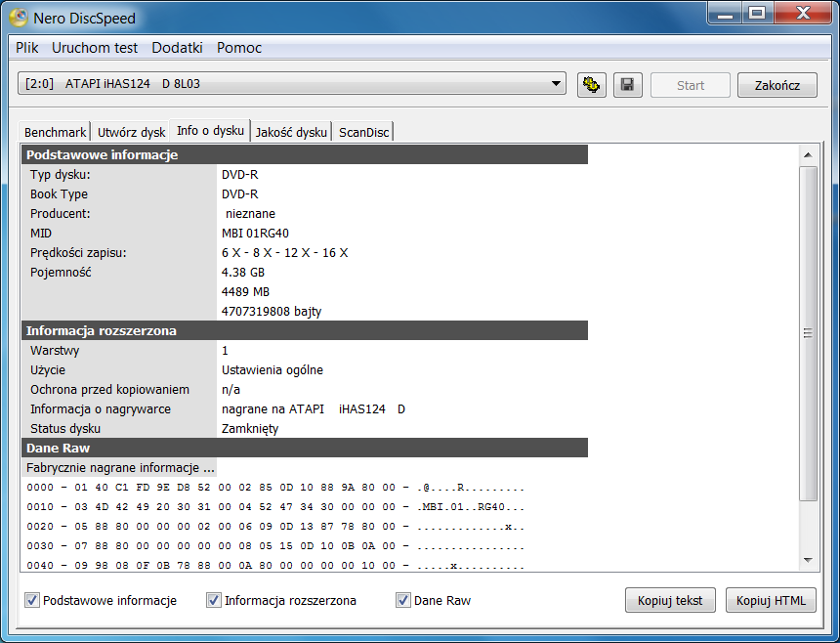Open the ATAPI iHAS124 drive dropdown

[292, 84]
